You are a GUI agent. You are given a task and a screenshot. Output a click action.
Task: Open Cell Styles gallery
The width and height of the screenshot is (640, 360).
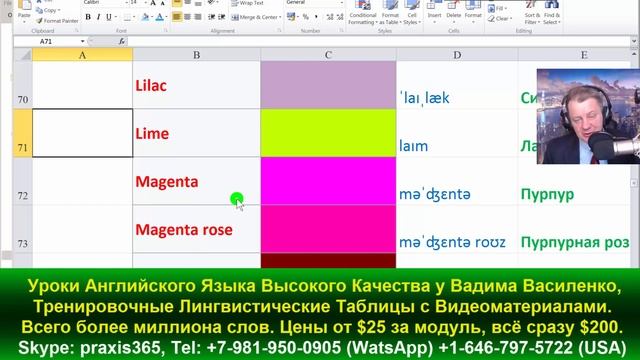pyautogui.click(x=412, y=13)
